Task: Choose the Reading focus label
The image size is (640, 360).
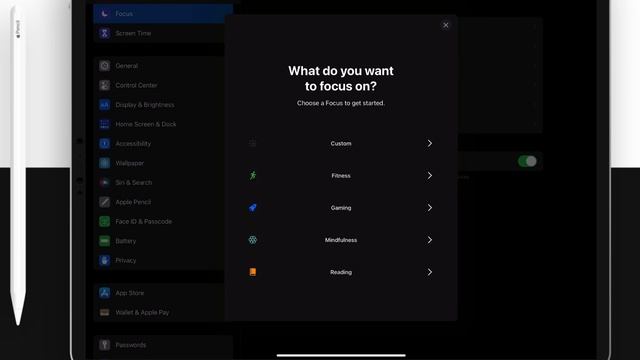Action: coord(341,272)
